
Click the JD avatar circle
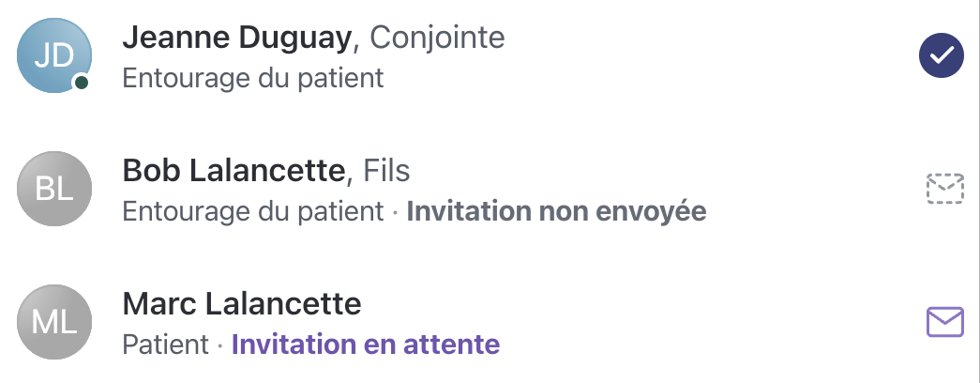click(x=53, y=56)
